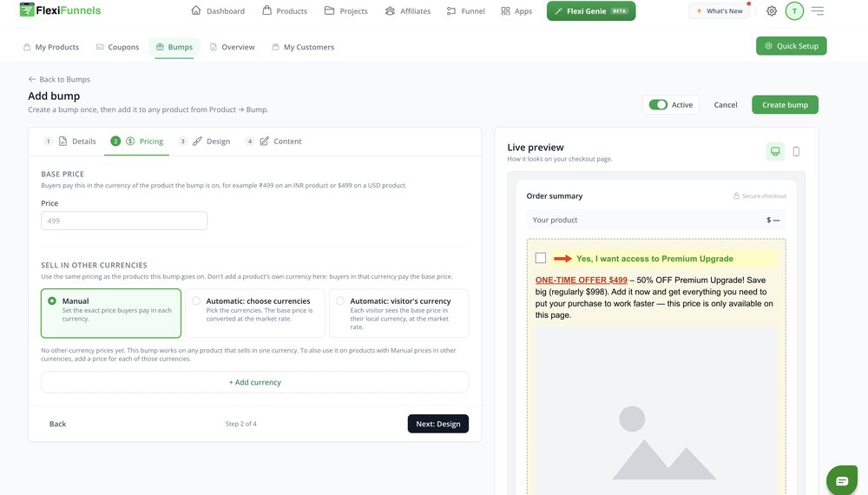Image resolution: width=868 pixels, height=495 pixels.
Task: Select Automatic: visitor's currency option
Action: (398, 313)
